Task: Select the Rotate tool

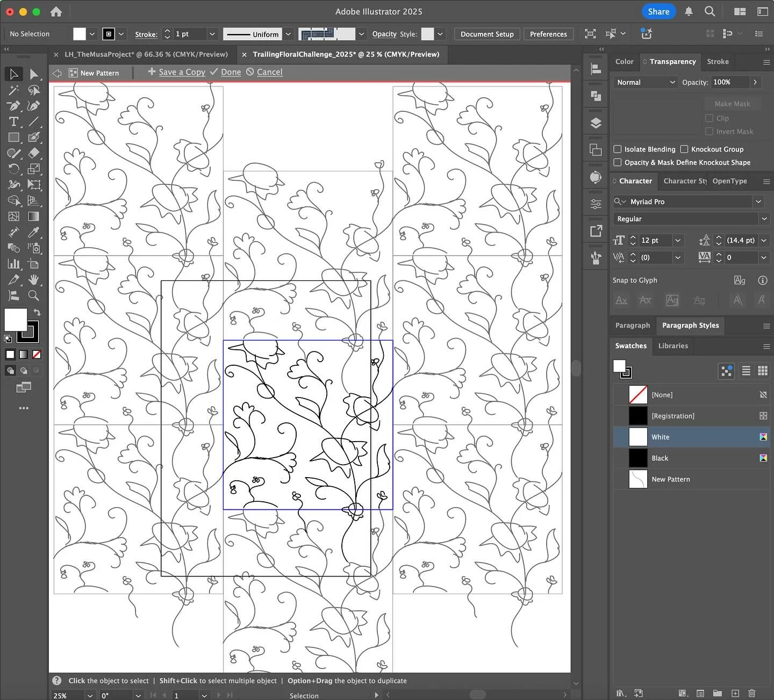Action: click(x=14, y=169)
